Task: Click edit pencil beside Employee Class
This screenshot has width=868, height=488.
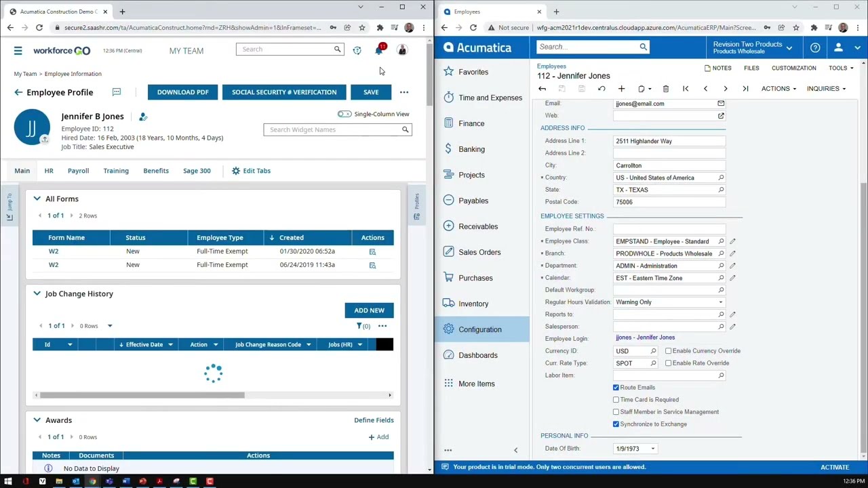Action: coord(732,241)
